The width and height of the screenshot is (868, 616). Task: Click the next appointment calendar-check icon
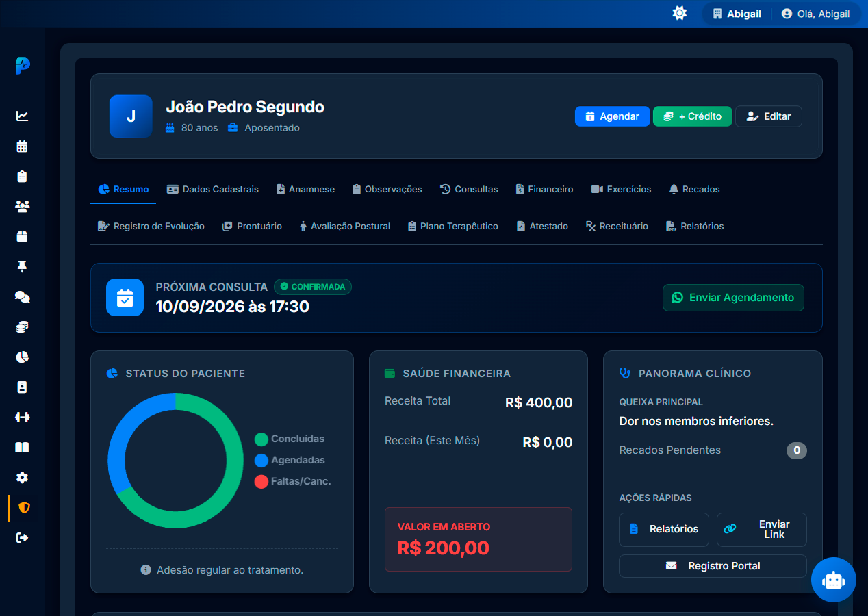coord(125,297)
